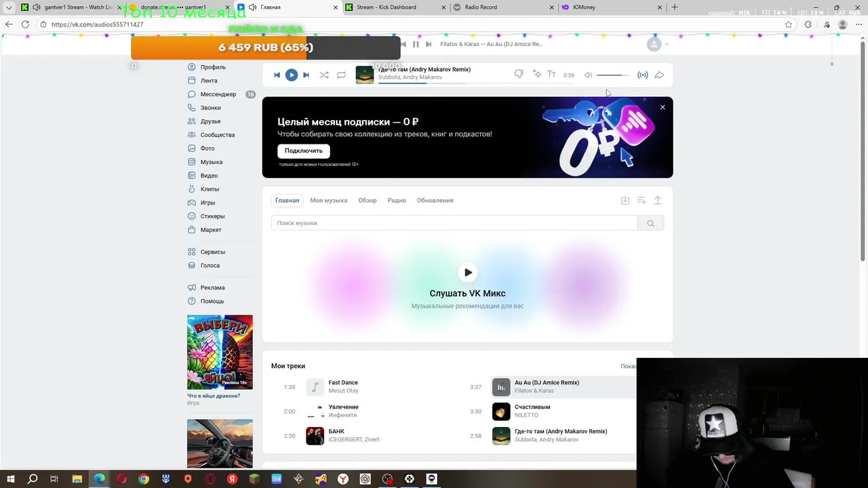Mute the player volume speaker icon

click(x=588, y=75)
